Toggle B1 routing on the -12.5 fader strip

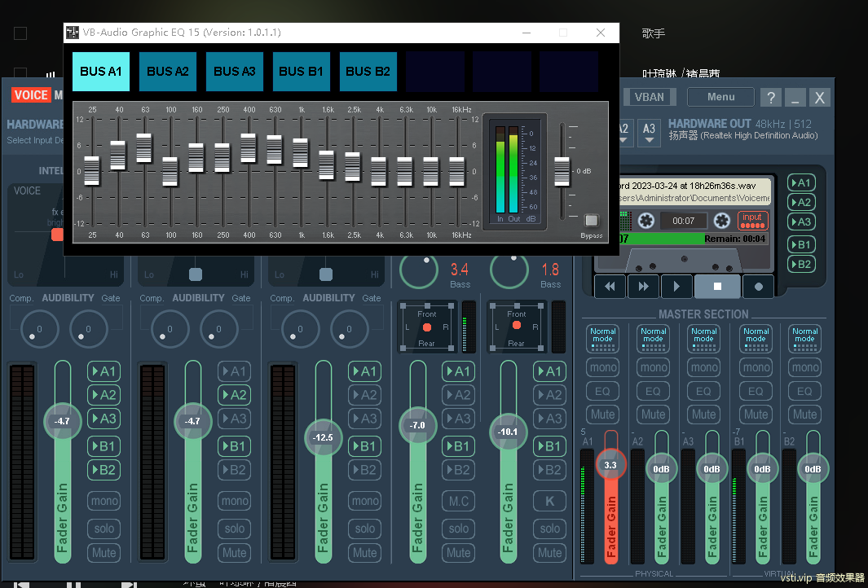pos(365,446)
